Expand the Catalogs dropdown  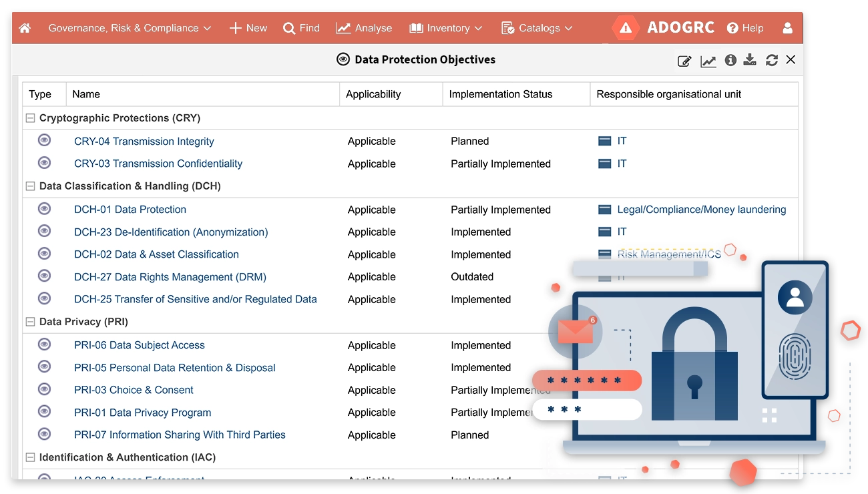[x=537, y=28]
